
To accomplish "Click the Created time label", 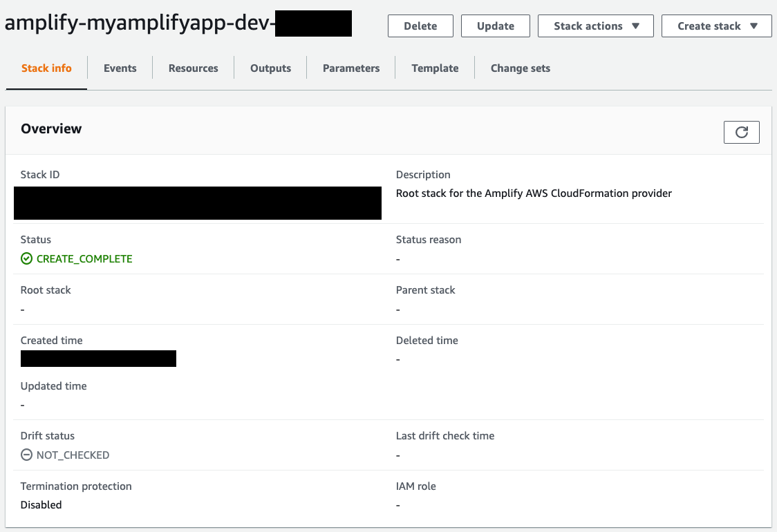I will pos(52,341).
